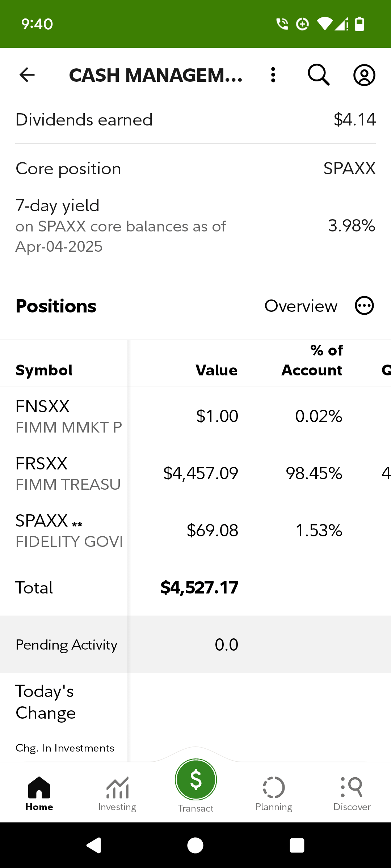Open the Planning tab

[x=274, y=793]
